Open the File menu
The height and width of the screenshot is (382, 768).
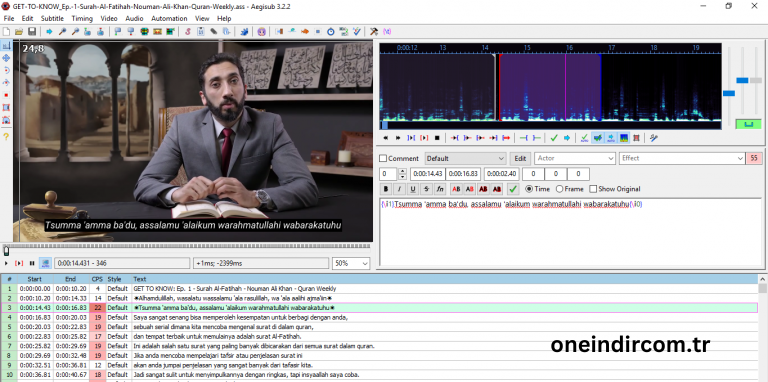click(9, 18)
